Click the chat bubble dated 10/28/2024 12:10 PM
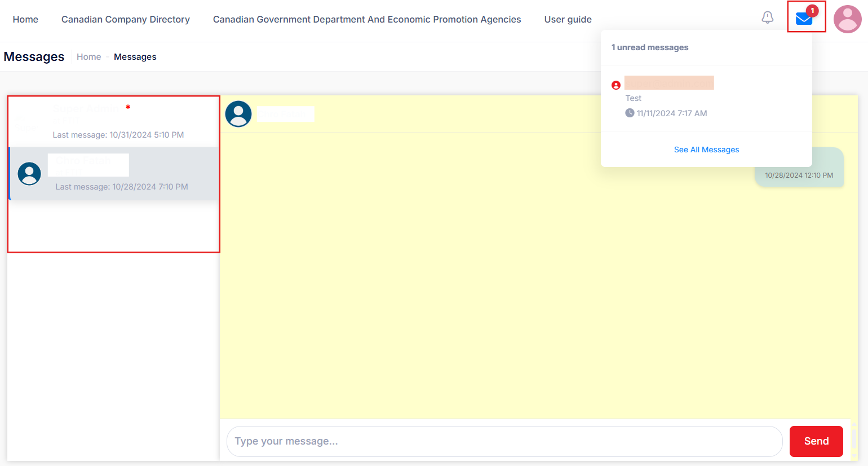 click(x=799, y=168)
